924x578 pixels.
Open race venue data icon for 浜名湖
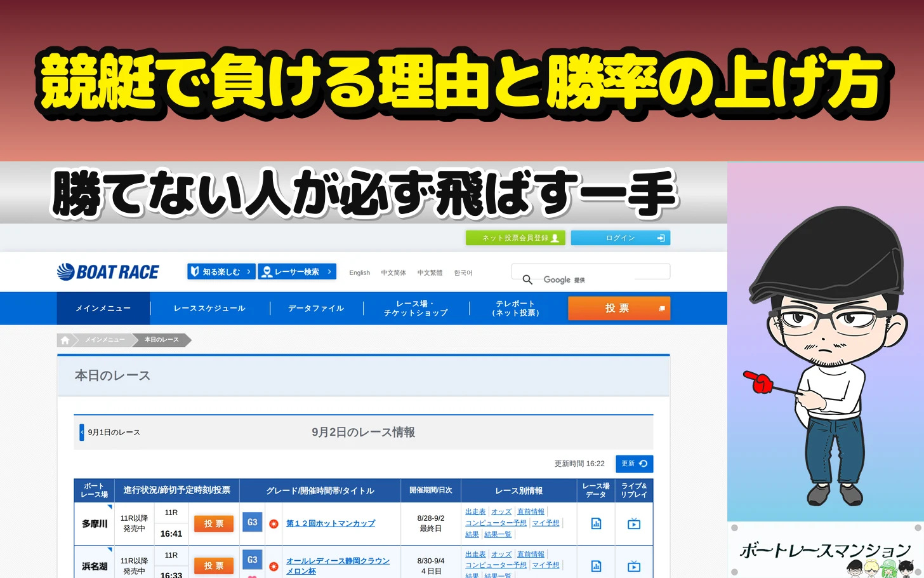(x=596, y=566)
